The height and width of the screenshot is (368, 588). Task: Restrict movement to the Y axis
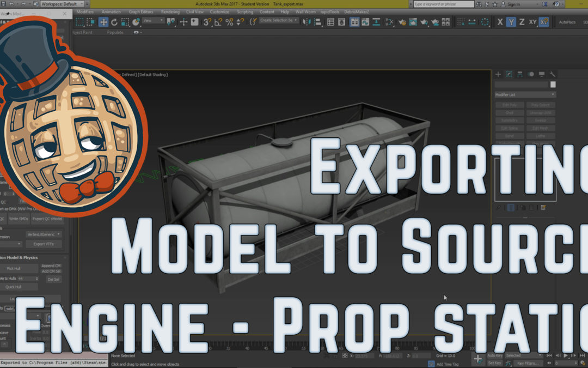511,22
